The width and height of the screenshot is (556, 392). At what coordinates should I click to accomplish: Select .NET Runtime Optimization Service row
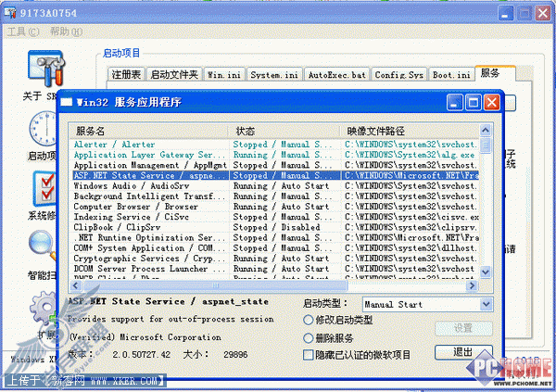click(275, 237)
